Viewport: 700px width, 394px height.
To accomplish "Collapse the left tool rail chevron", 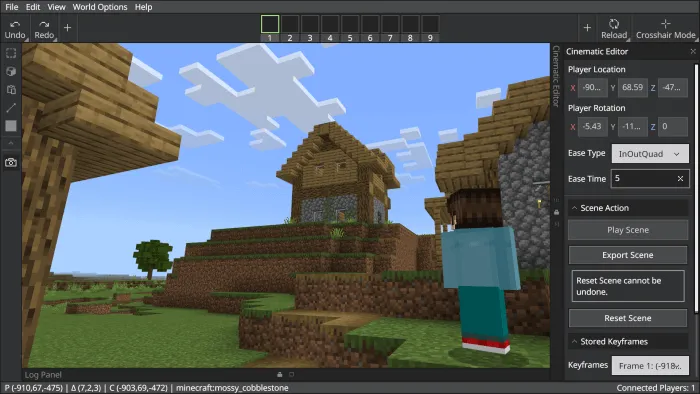I will click(x=11, y=143).
